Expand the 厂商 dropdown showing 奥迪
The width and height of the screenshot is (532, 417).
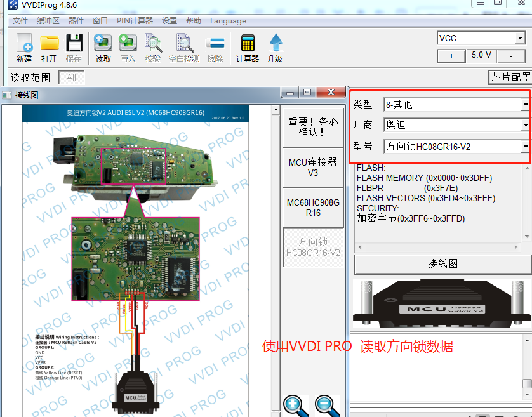click(x=526, y=125)
